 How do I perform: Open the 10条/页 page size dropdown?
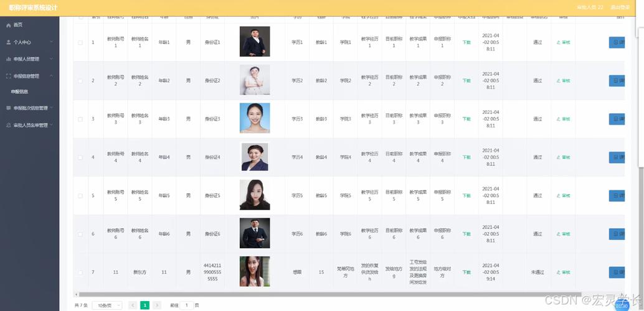(107, 305)
